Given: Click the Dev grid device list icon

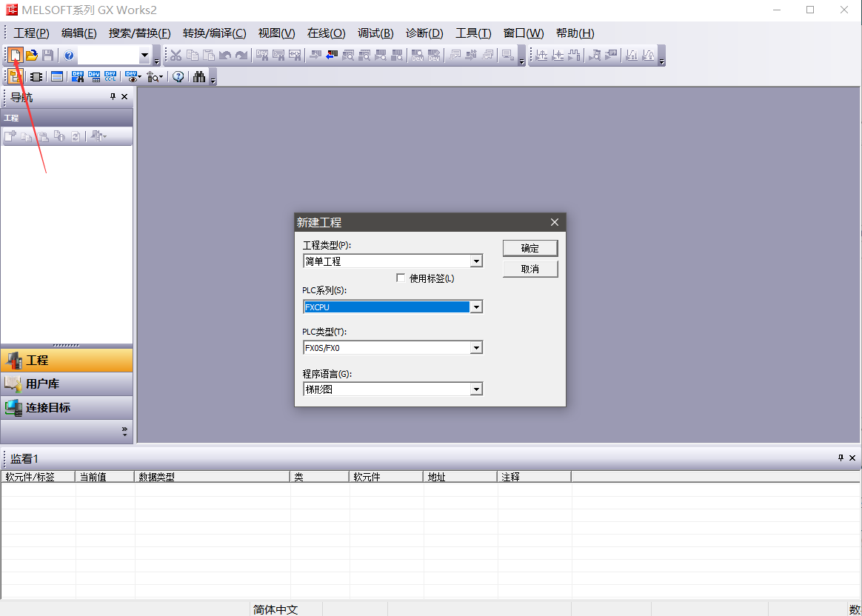Looking at the screenshot, I should coord(94,76).
